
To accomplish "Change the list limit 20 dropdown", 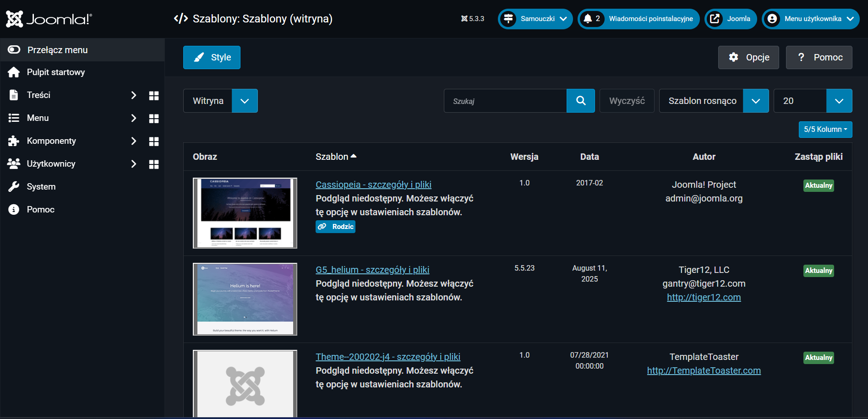I will (x=812, y=101).
